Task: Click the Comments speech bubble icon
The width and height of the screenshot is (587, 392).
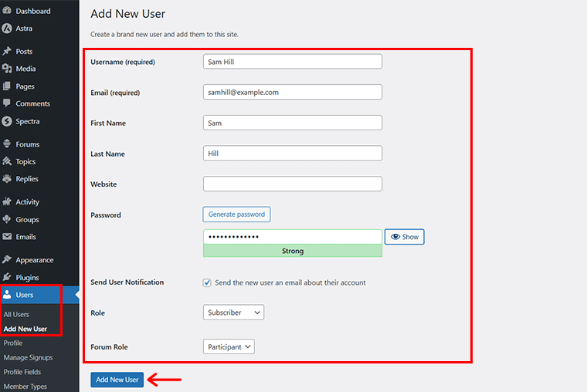Action: click(x=7, y=103)
